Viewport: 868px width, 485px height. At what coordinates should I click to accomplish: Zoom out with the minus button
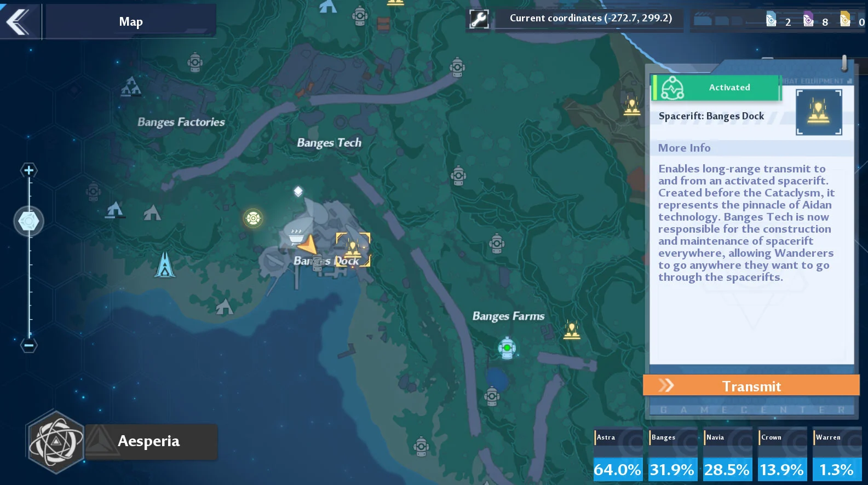coord(28,345)
